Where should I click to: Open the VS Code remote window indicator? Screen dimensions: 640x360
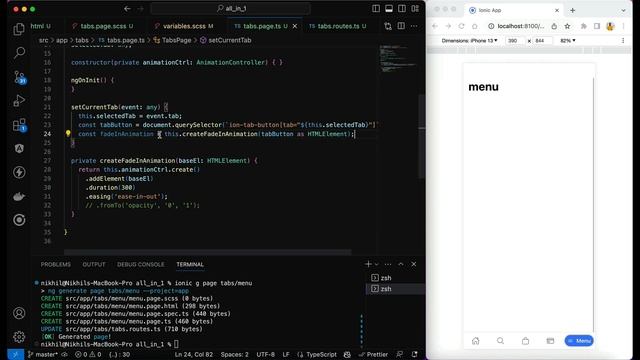[x=15, y=354]
